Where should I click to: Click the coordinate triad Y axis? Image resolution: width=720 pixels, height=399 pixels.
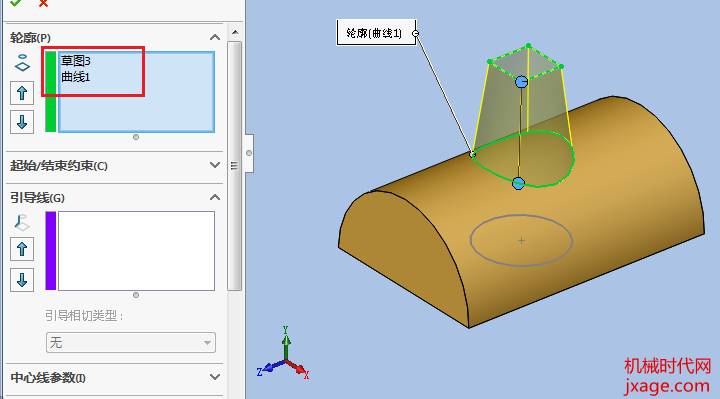[x=286, y=343]
